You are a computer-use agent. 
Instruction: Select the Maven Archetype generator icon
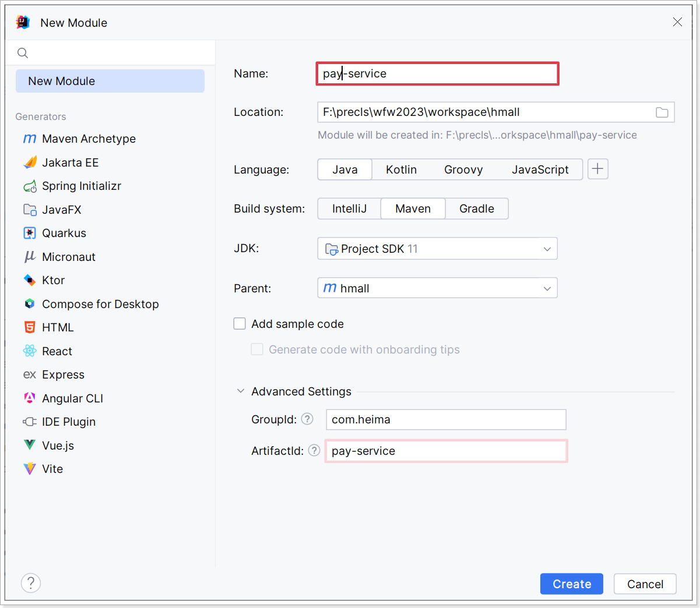[30, 139]
